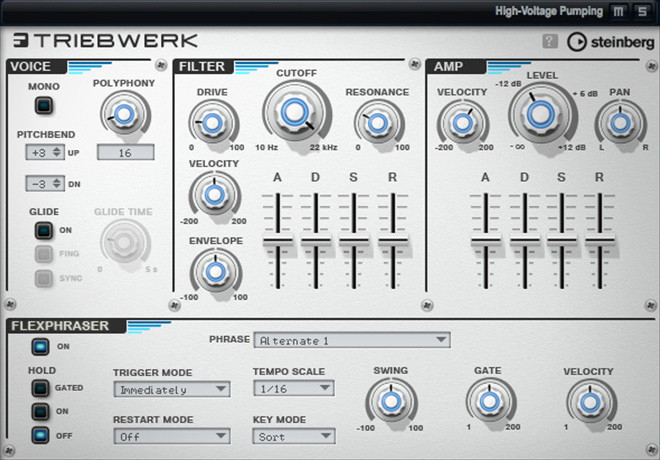660x460 pixels.
Task: Open the PHRASE dropdown Alternate 1
Action: [x=352, y=340]
